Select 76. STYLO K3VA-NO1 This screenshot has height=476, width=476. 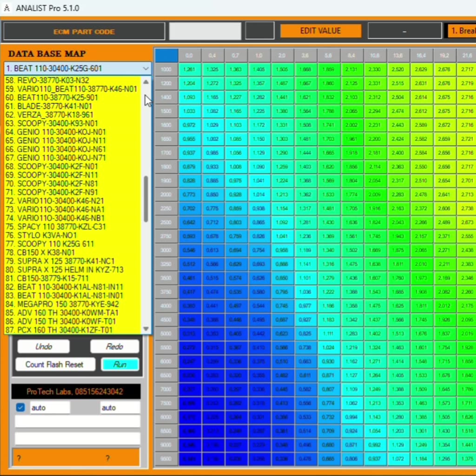(x=72, y=235)
